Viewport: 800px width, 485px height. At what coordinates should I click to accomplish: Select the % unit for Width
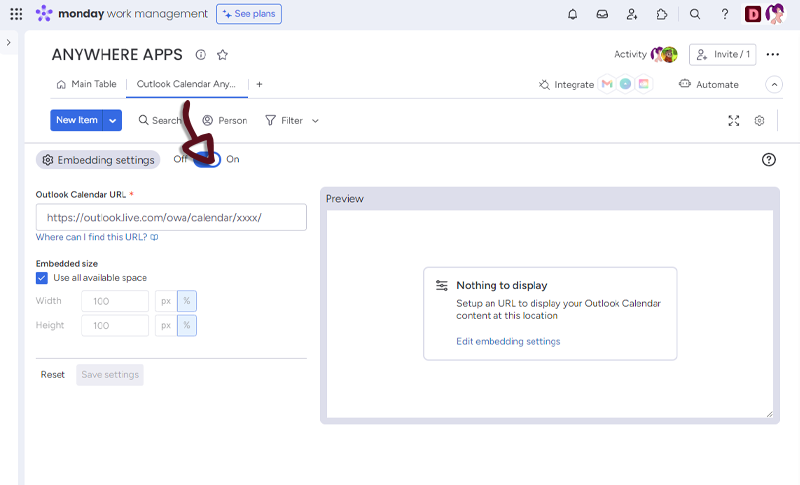point(188,301)
